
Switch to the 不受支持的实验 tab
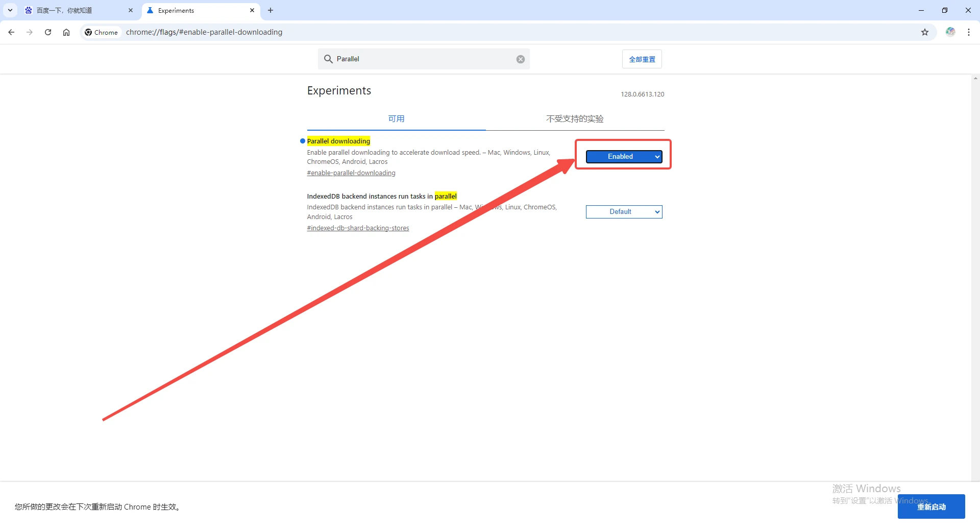(575, 119)
